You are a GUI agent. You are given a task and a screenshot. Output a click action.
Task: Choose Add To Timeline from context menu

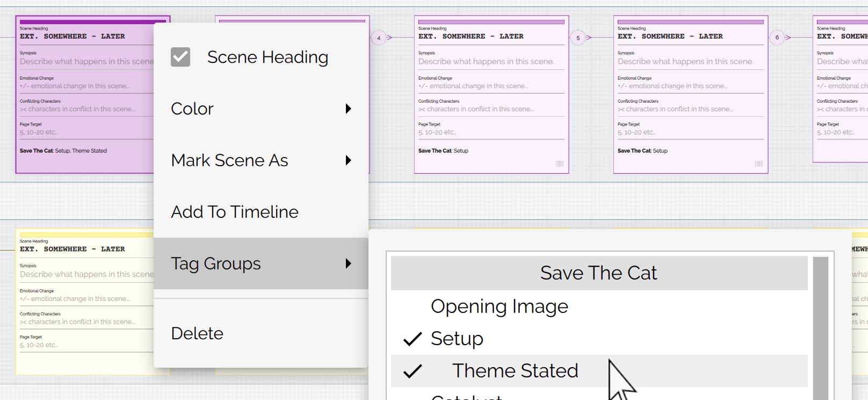(261, 212)
